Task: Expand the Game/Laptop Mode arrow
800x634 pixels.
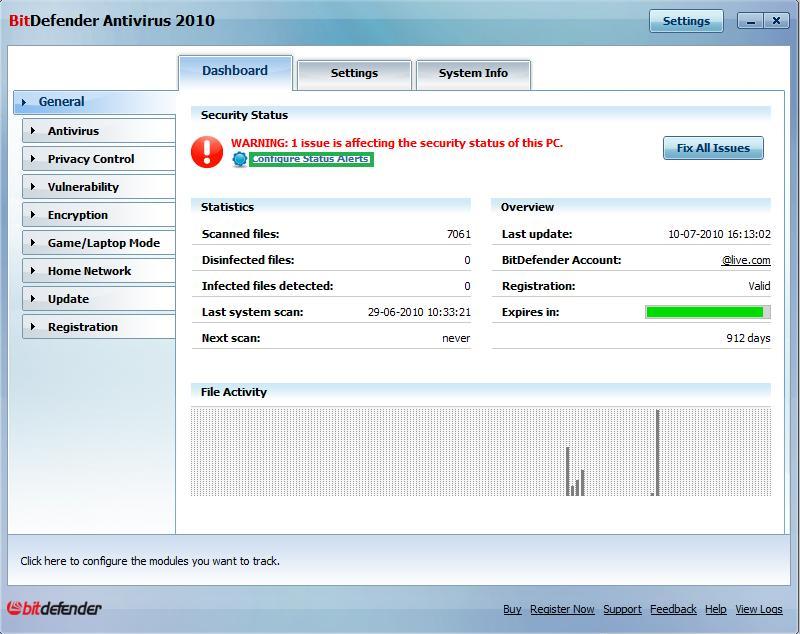Action: (x=33, y=243)
